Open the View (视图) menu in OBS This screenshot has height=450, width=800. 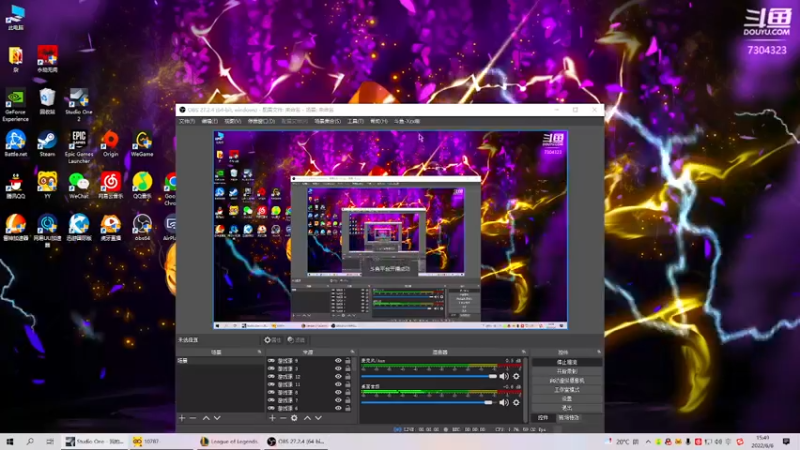coord(233,121)
